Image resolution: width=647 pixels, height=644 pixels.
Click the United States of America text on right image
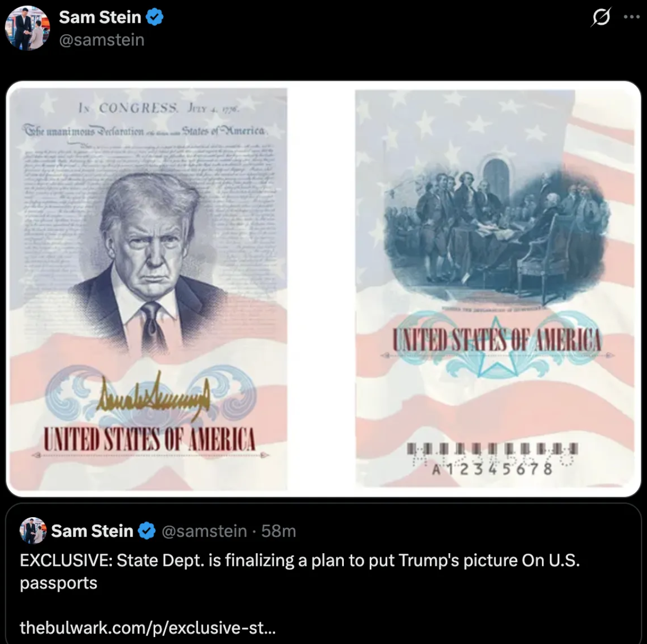pyautogui.click(x=496, y=340)
